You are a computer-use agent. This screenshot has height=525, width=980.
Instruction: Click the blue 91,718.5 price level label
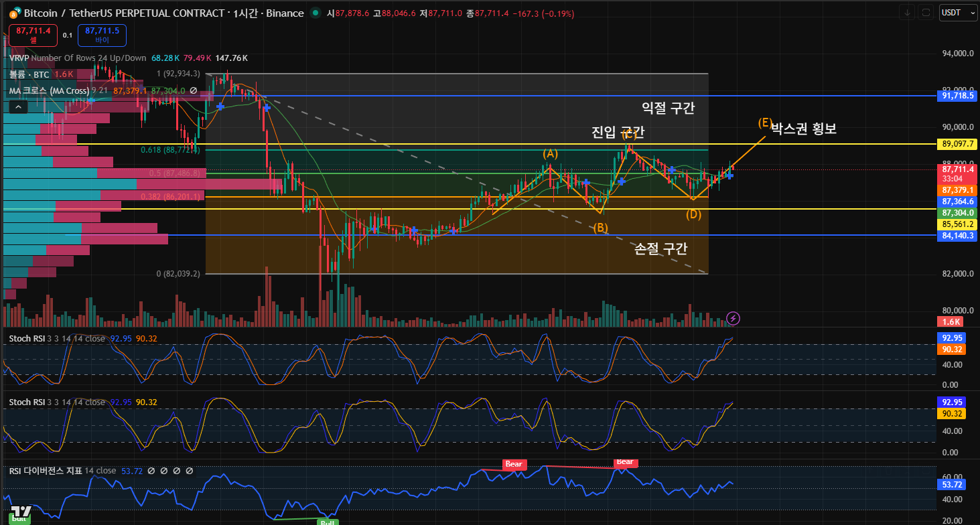[x=957, y=96]
